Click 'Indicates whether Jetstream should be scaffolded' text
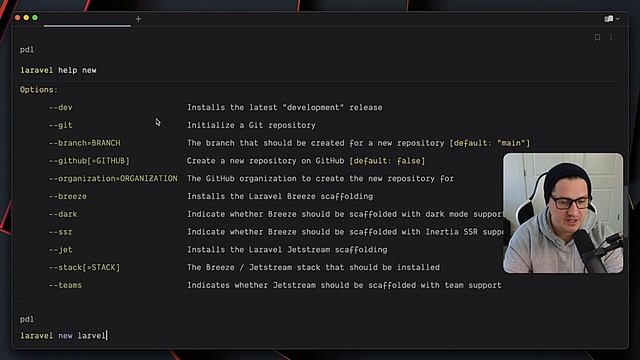The width and height of the screenshot is (640, 360). pyautogui.click(x=344, y=285)
